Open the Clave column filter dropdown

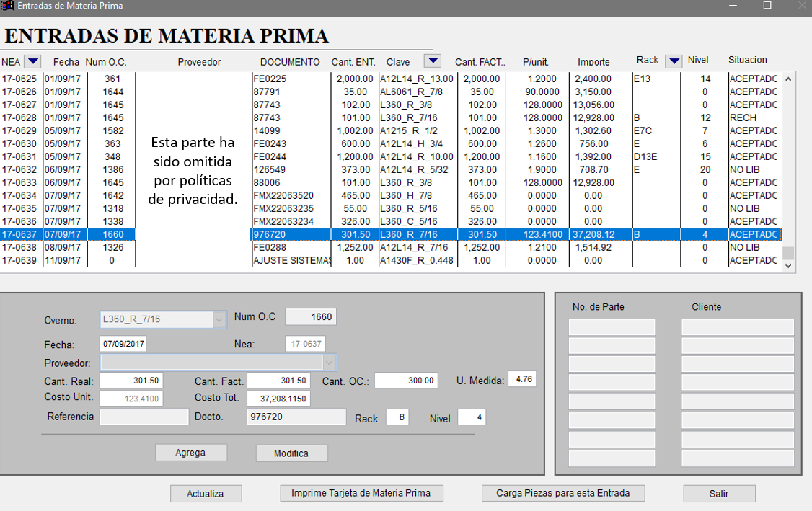(432, 61)
